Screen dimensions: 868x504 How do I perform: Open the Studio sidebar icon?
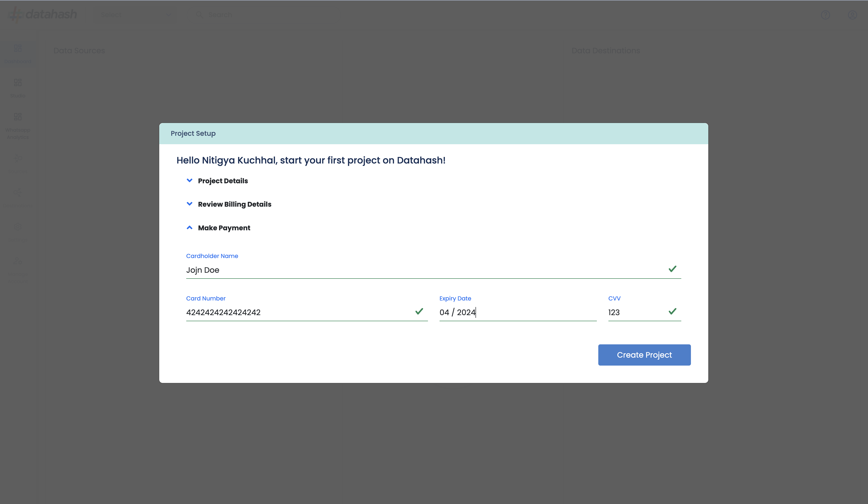[18, 83]
